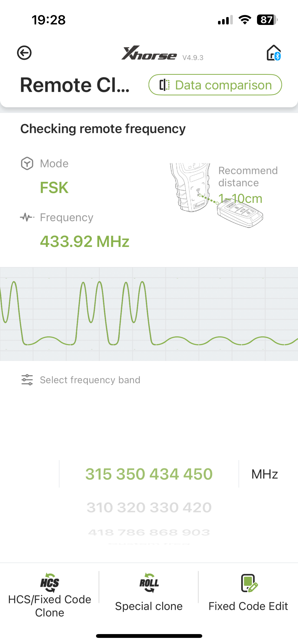Tap the split-compare icon in Data comparison
Screen dimensions: 298x644
[x=165, y=85]
